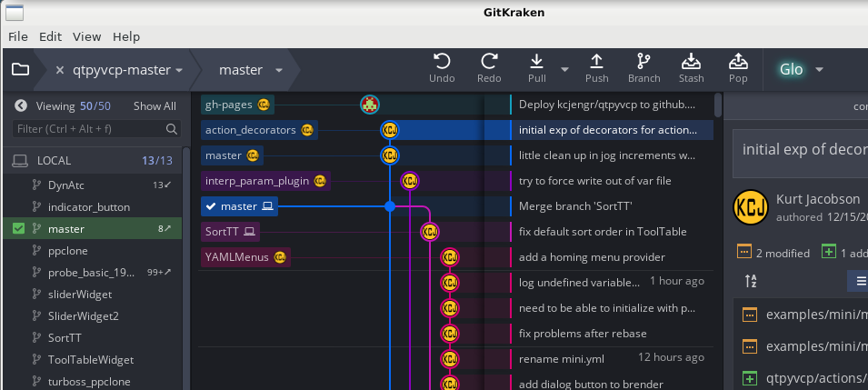The height and width of the screenshot is (390, 868).
Task: Click the branch icon beside ppclone
Action: (36, 250)
